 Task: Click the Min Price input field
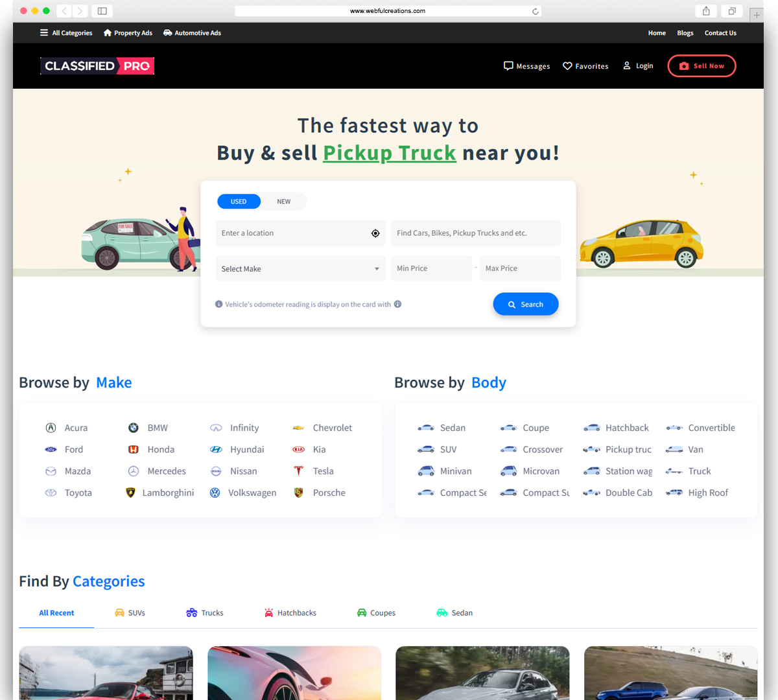[431, 268]
